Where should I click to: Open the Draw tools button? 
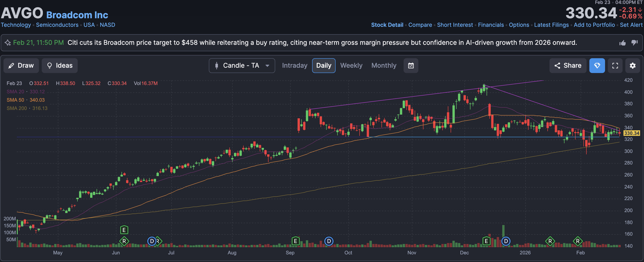click(21, 66)
